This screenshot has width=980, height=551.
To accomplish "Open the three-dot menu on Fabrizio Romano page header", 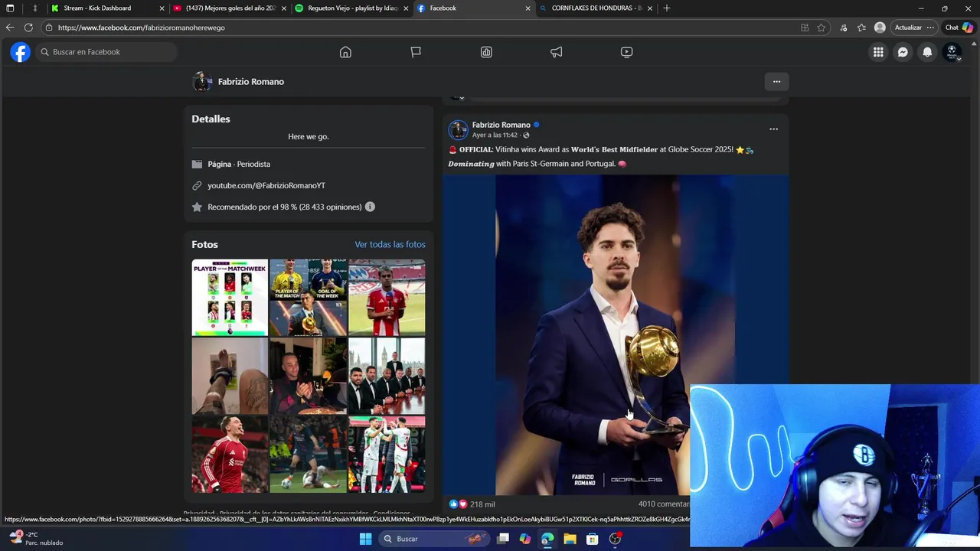I will [x=776, y=82].
